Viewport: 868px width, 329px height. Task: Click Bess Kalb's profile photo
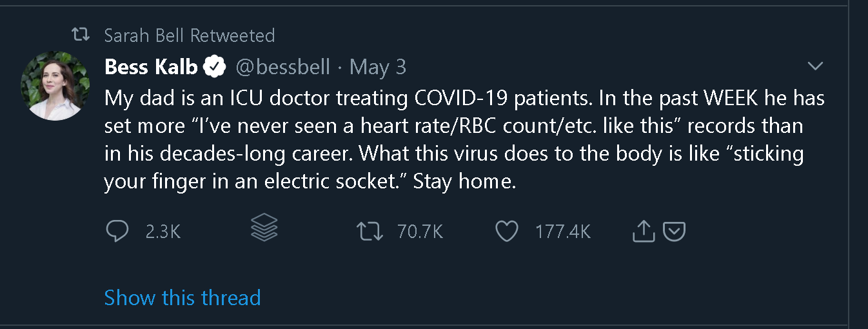tap(55, 86)
